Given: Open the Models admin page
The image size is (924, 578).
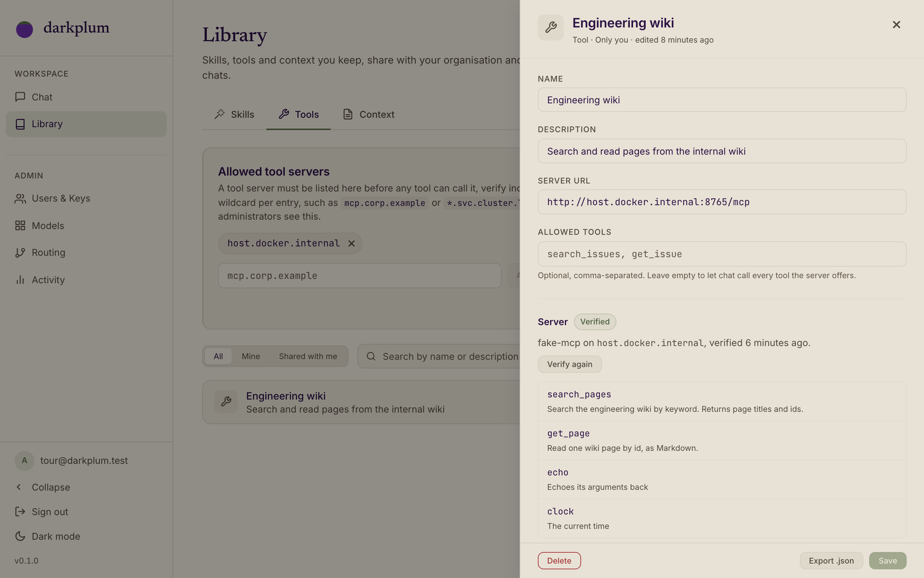Looking at the screenshot, I should pos(86,225).
